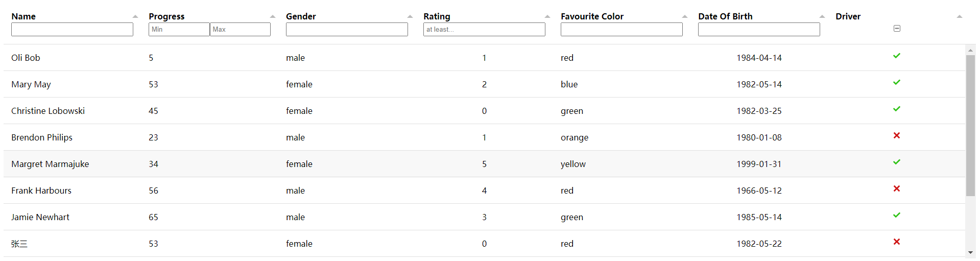Click the Gender column header
Viewport: 980px width, 261px height.
click(x=301, y=16)
